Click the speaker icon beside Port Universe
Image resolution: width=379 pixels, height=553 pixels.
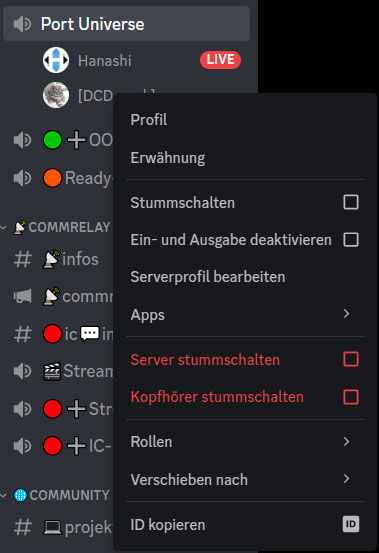22,24
